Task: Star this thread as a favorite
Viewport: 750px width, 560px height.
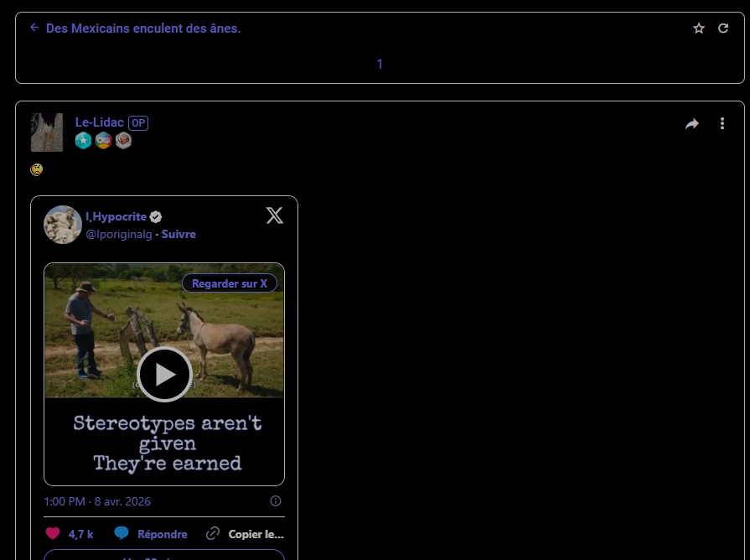Action: pyautogui.click(x=699, y=29)
